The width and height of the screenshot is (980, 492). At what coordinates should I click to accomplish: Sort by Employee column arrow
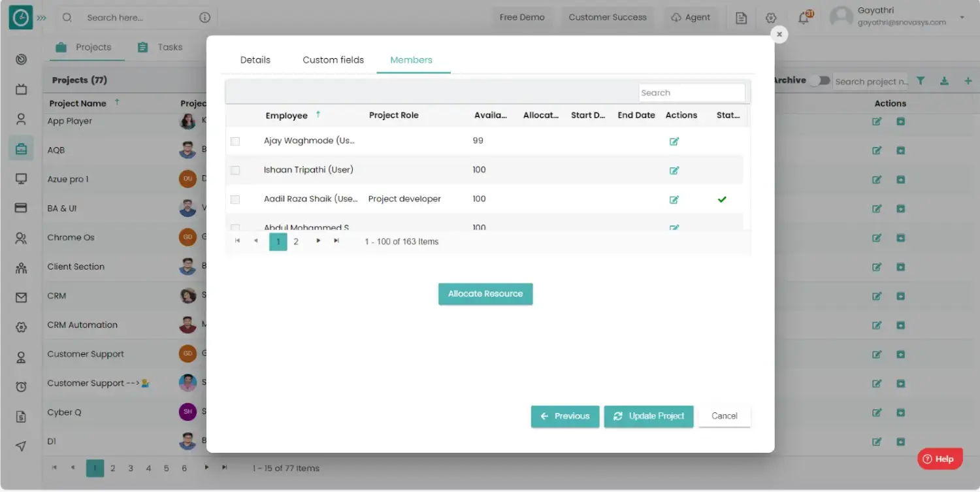click(318, 114)
